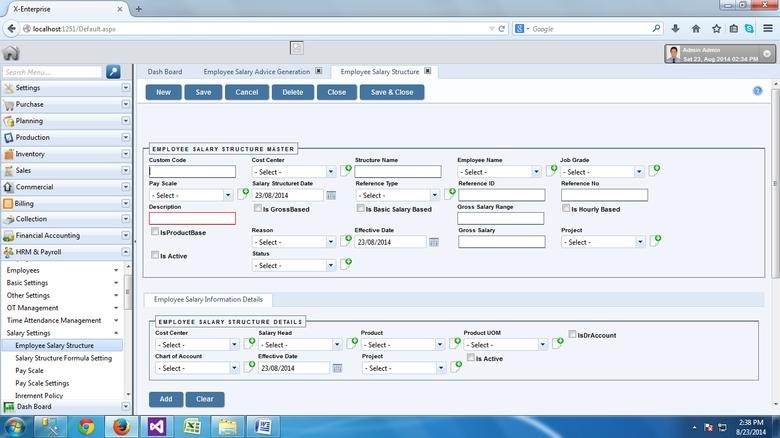
Task: Open Salary Structuret Date calendar picker
Action: pos(331,195)
